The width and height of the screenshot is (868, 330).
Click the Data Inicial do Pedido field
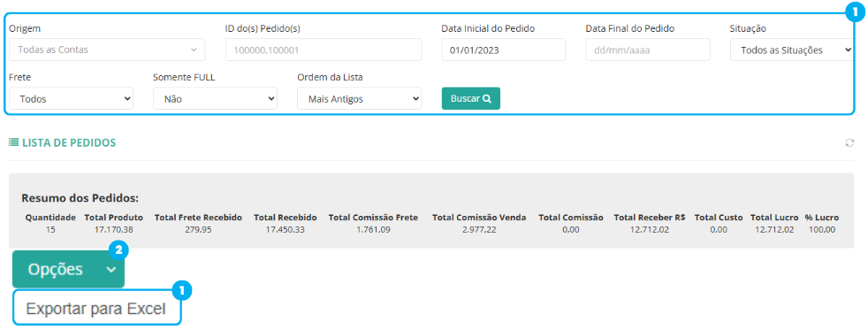click(x=504, y=50)
